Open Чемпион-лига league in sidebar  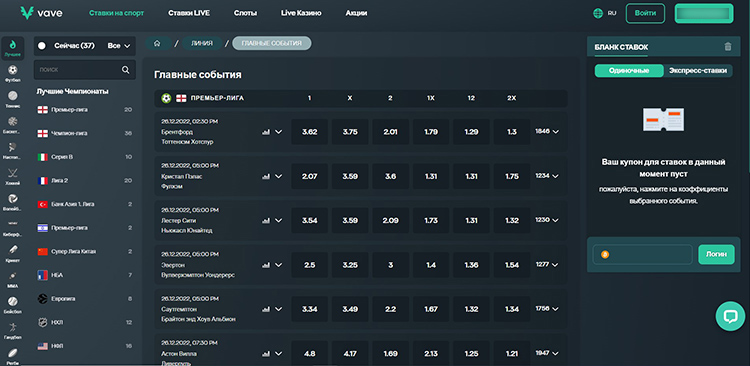[84, 133]
